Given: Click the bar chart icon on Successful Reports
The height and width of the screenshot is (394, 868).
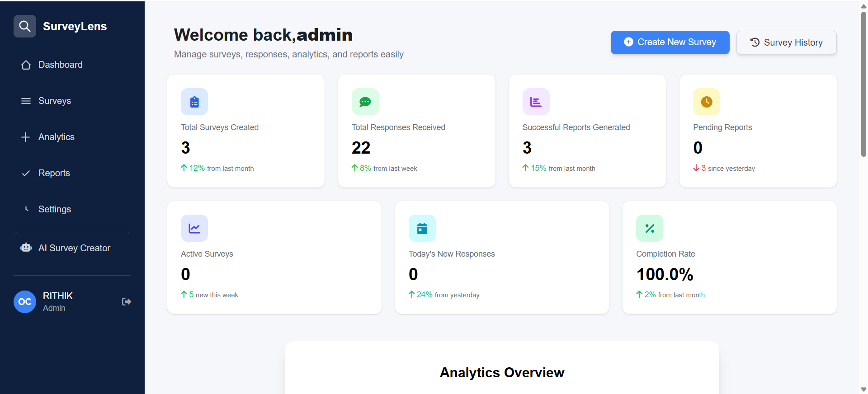Looking at the screenshot, I should tap(536, 102).
